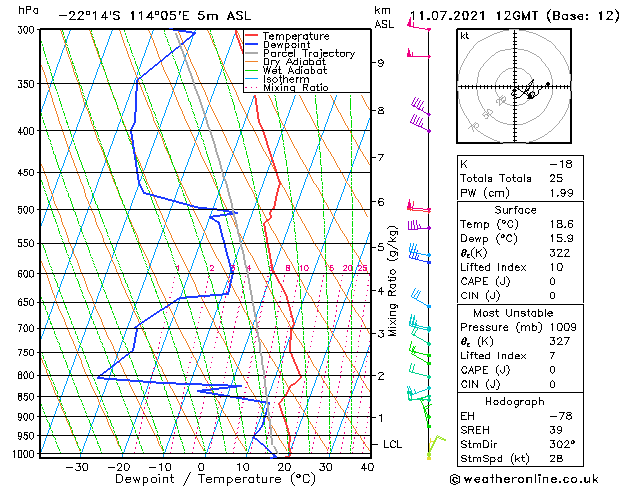Click the Most Unstable theta-e value 327

(x=560, y=341)
